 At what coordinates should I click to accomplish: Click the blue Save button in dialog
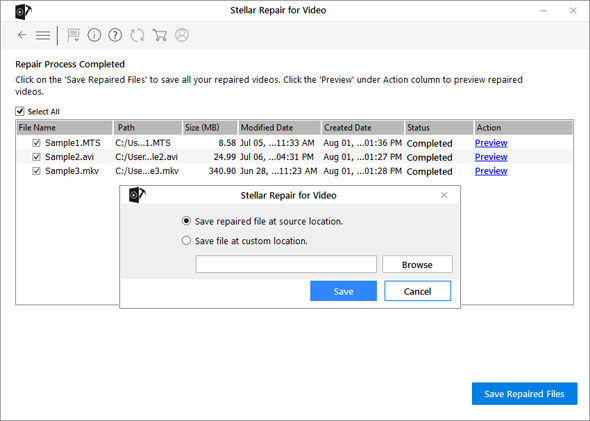(x=343, y=291)
